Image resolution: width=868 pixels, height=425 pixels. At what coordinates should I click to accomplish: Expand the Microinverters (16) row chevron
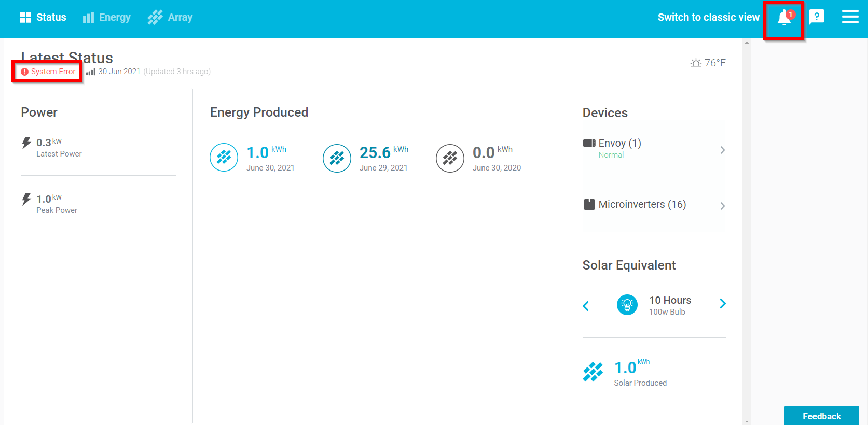pos(723,206)
